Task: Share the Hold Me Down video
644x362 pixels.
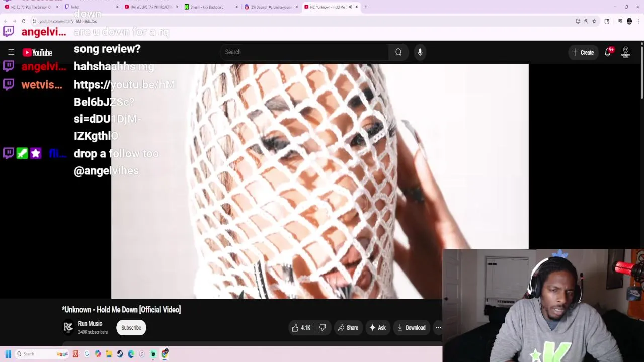Action: click(348, 328)
